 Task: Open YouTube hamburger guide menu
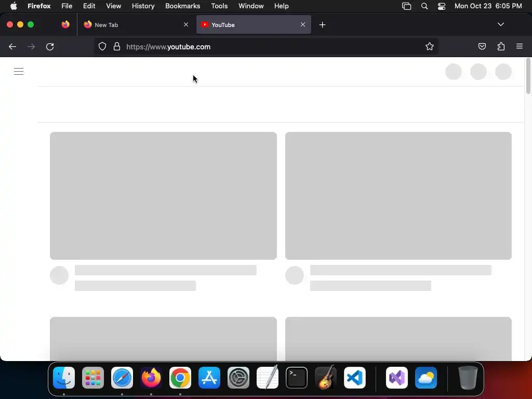[x=19, y=71]
